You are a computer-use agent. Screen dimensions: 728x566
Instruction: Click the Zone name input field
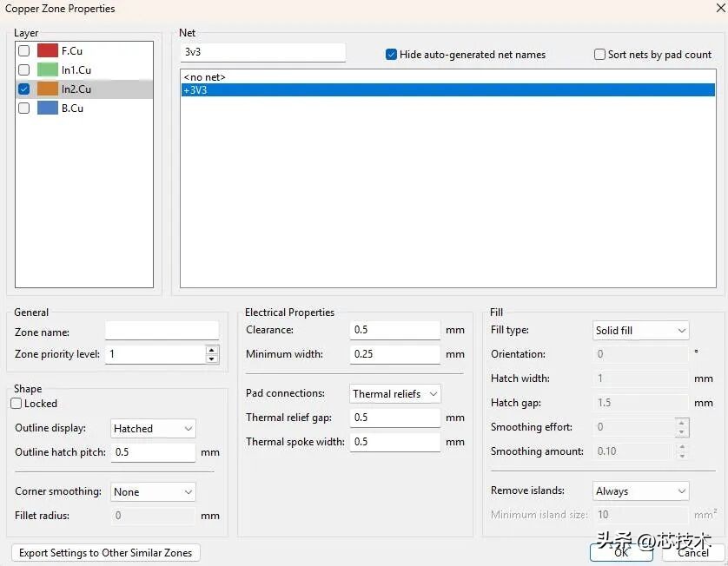click(x=162, y=332)
